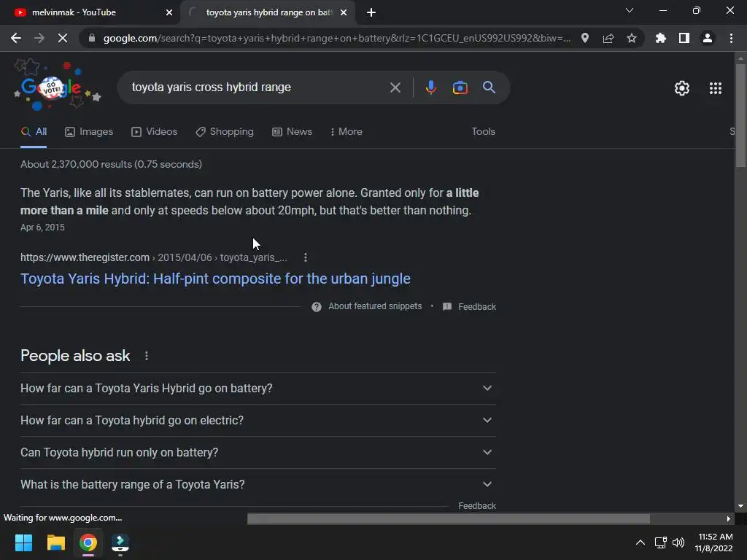Image resolution: width=747 pixels, height=560 pixels.
Task: Switch to Videos results
Action: [x=155, y=132]
